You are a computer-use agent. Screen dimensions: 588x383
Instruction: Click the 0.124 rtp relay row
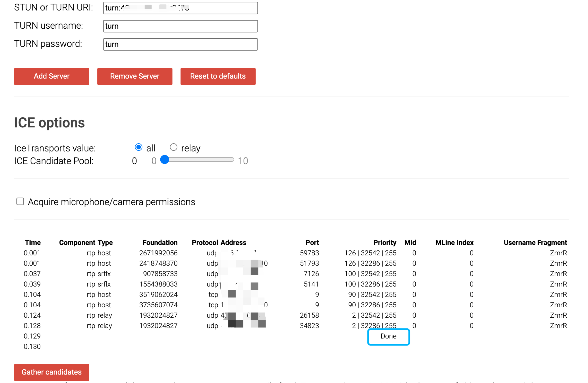[x=99, y=315]
